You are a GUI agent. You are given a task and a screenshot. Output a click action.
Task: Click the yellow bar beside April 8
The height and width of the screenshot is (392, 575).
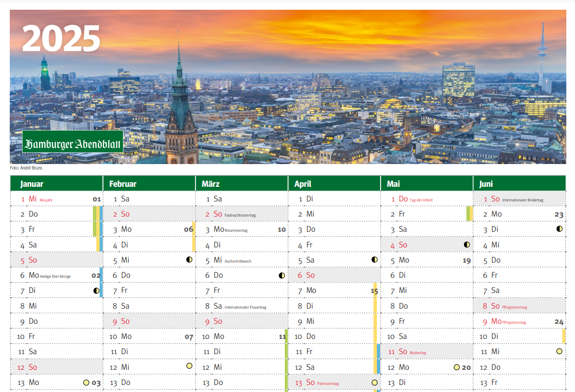click(x=375, y=306)
